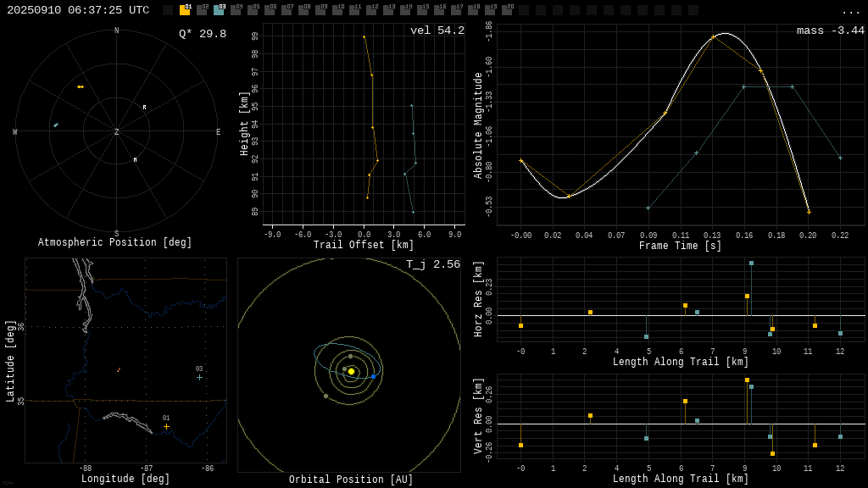
Task: Click the blue Earth dot on the orbit
Action: coord(373,376)
